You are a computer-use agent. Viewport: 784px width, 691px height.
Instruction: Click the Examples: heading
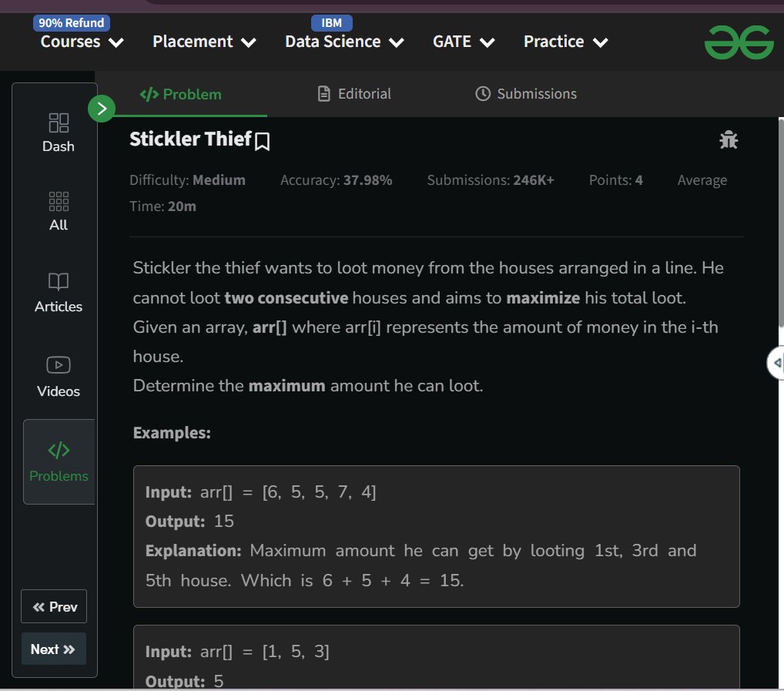click(x=172, y=432)
